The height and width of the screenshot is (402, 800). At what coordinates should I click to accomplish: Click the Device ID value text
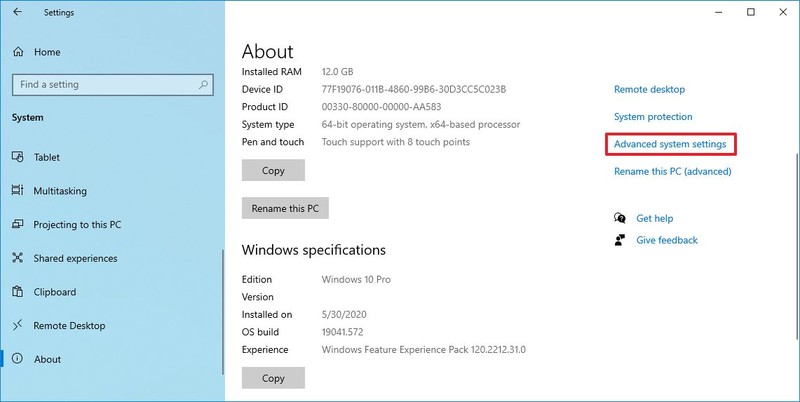pyautogui.click(x=414, y=89)
